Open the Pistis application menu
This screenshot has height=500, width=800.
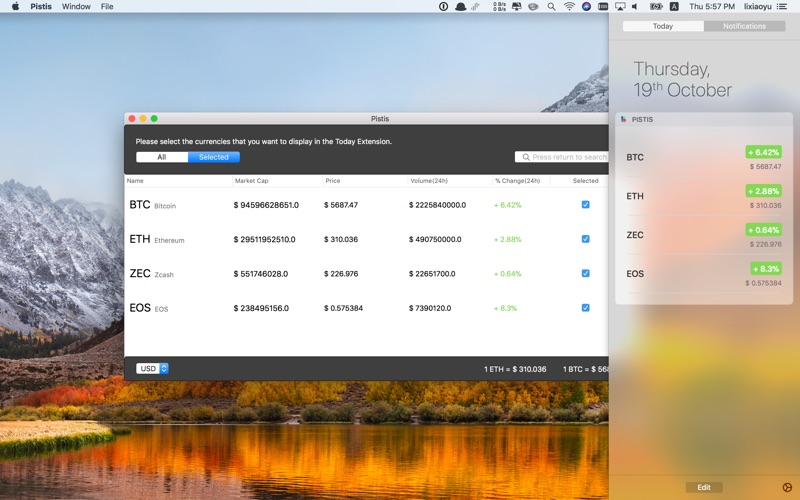click(x=41, y=7)
